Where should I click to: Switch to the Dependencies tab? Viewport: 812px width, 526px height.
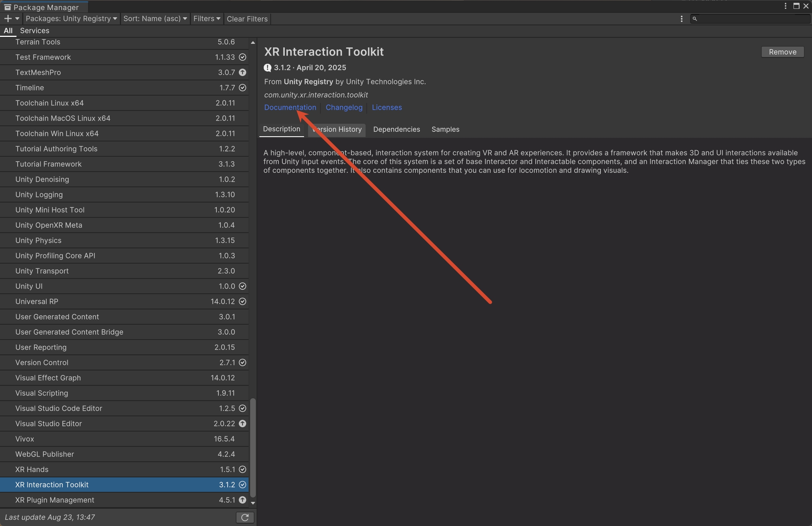point(396,129)
